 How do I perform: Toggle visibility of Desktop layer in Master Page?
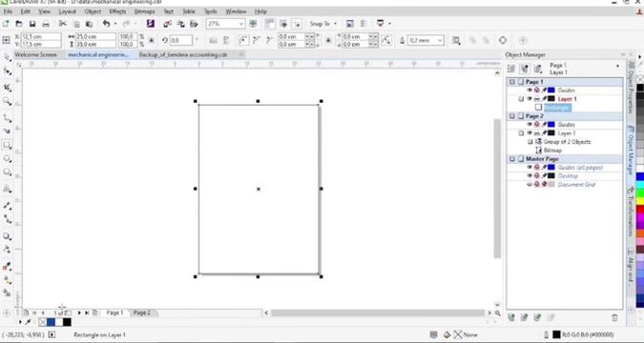coord(530,176)
